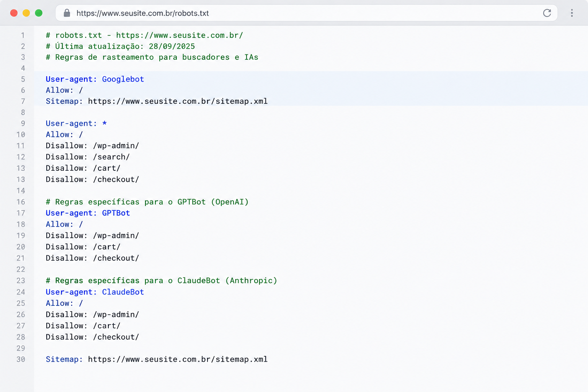Click the '# Regras específicas para o GPTBot (OpenAI)' comment
Image resolution: width=588 pixels, height=392 pixels.
pyautogui.click(x=147, y=202)
